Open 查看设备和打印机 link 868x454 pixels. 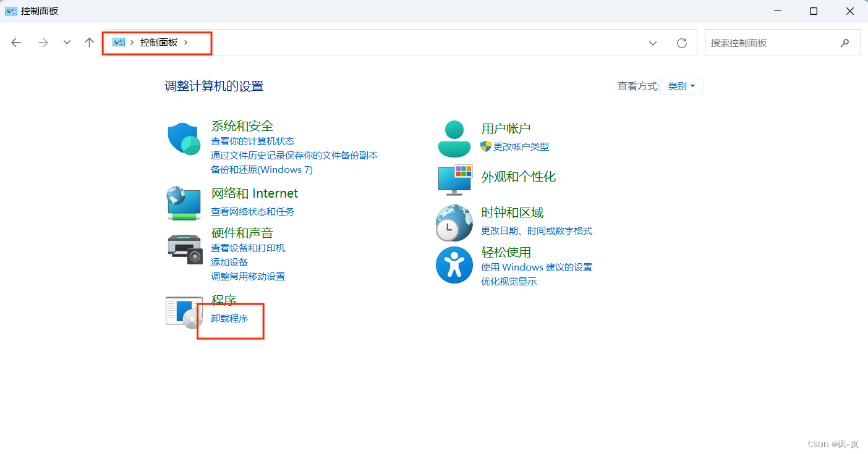click(x=248, y=248)
